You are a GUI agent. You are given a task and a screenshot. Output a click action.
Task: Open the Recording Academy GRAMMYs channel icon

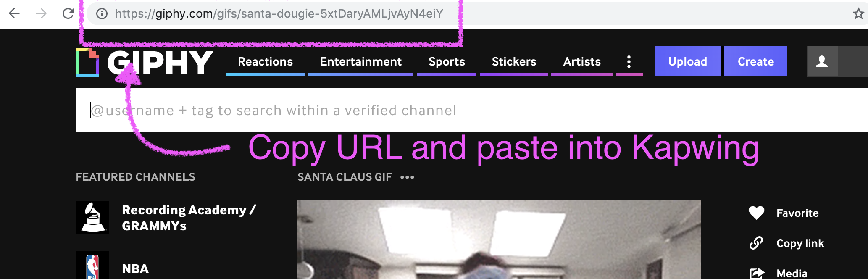[92, 218]
